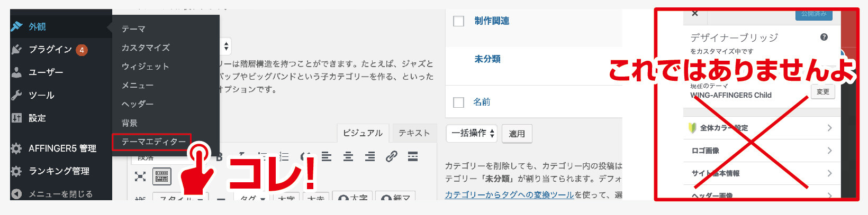Click the help question mark icon
Image resolution: width=868 pixels, height=215 pixels.
[824, 37]
